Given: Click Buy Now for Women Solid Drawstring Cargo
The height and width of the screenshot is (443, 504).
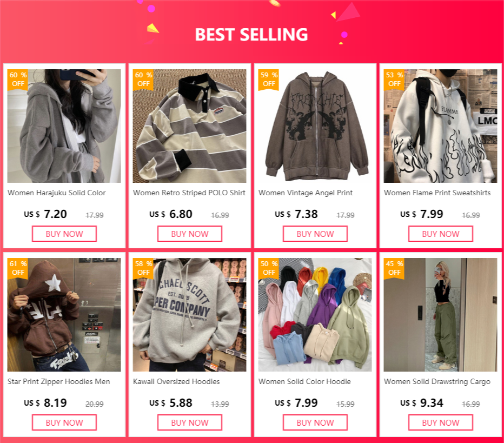Looking at the screenshot, I should pos(441,422).
